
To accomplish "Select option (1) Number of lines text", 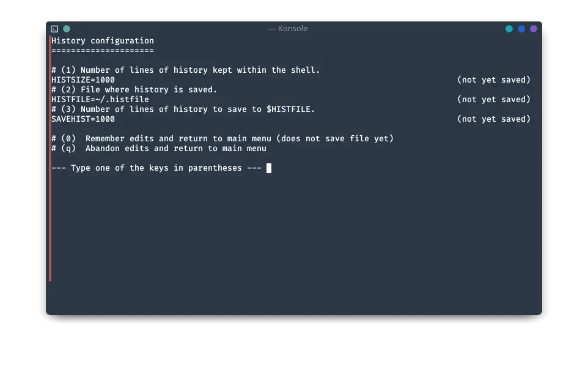I will click(186, 70).
